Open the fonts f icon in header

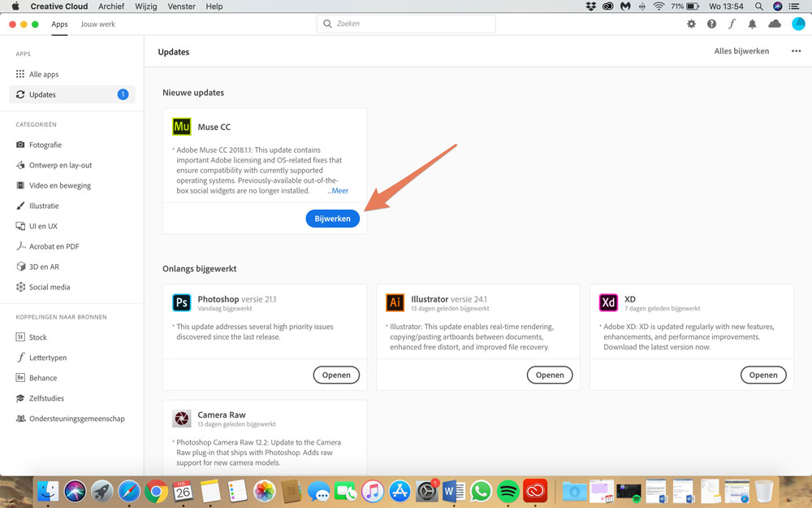click(732, 24)
